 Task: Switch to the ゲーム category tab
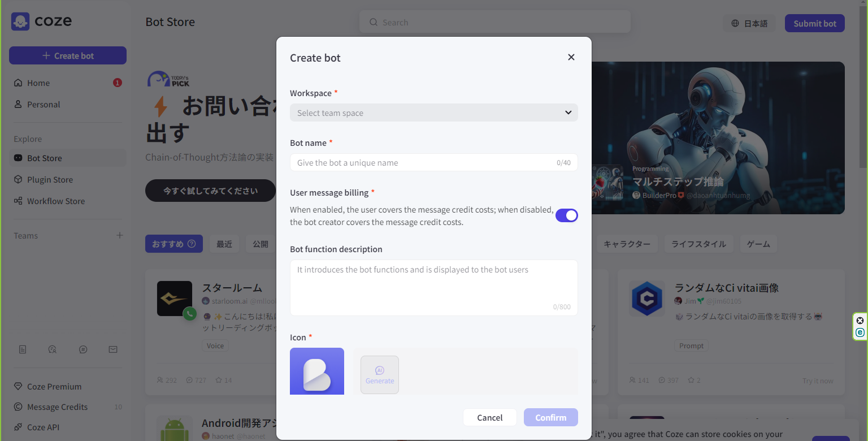[758, 244]
